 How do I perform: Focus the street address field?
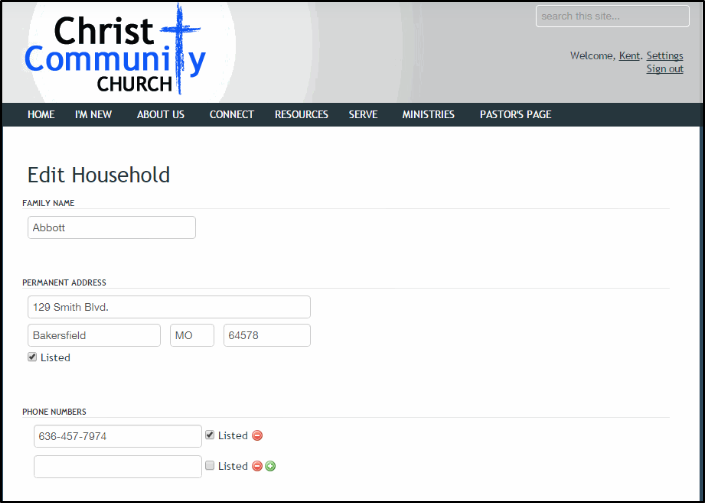click(x=169, y=307)
